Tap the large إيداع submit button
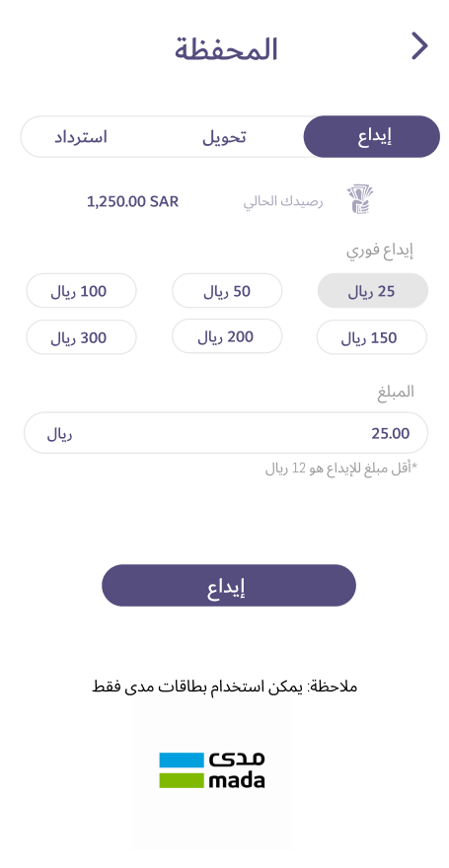 [229, 586]
